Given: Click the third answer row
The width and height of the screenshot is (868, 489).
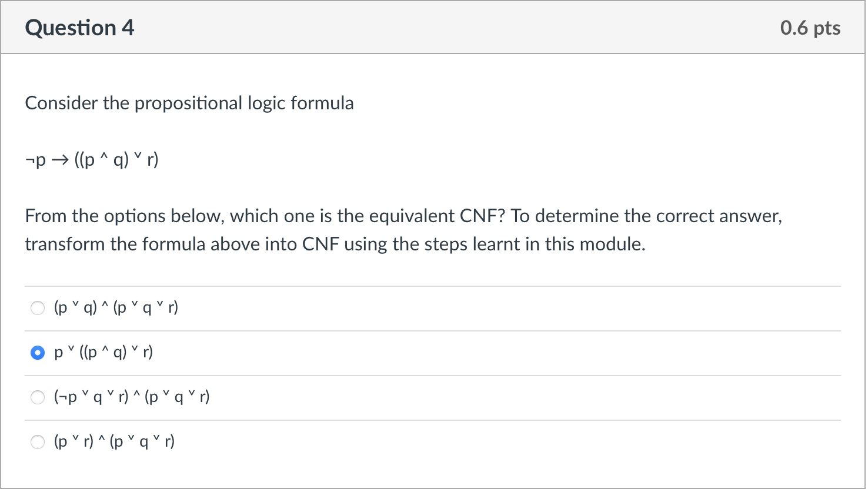Looking at the screenshot, I should pos(235,397).
